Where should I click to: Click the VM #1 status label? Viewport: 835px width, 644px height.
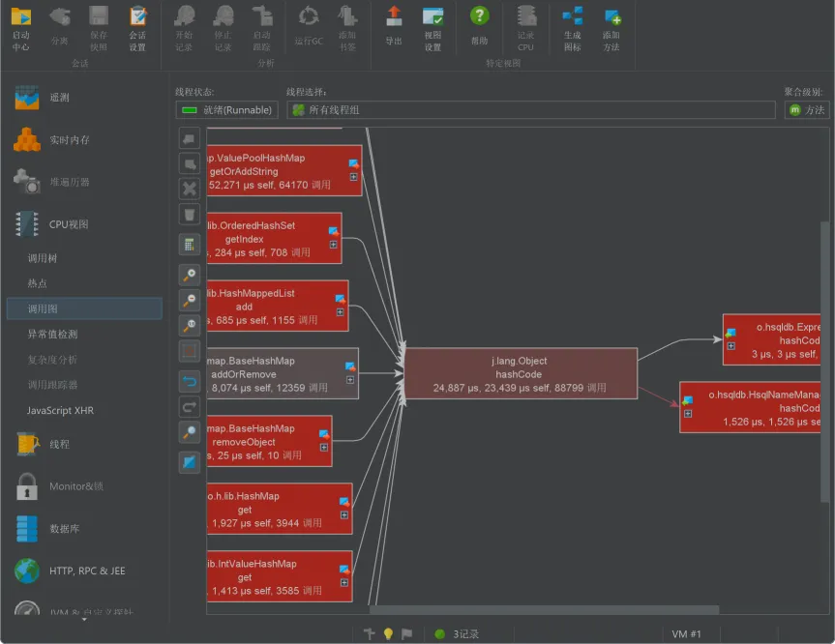[686, 634]
